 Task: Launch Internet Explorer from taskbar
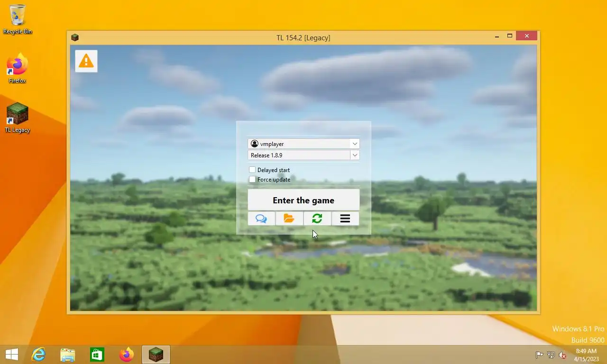click(x=38, y=355)
